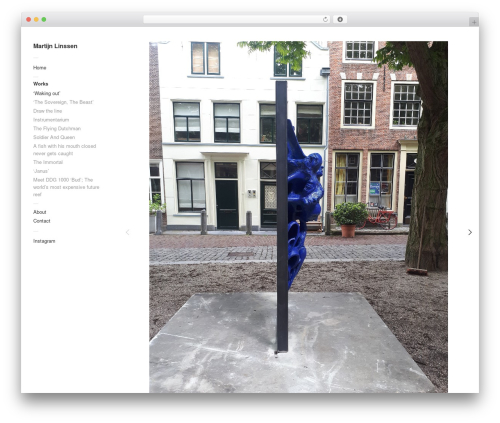The image size is (500, 423).
Task: Open the Instagram link
Action: tap(44, 241)
